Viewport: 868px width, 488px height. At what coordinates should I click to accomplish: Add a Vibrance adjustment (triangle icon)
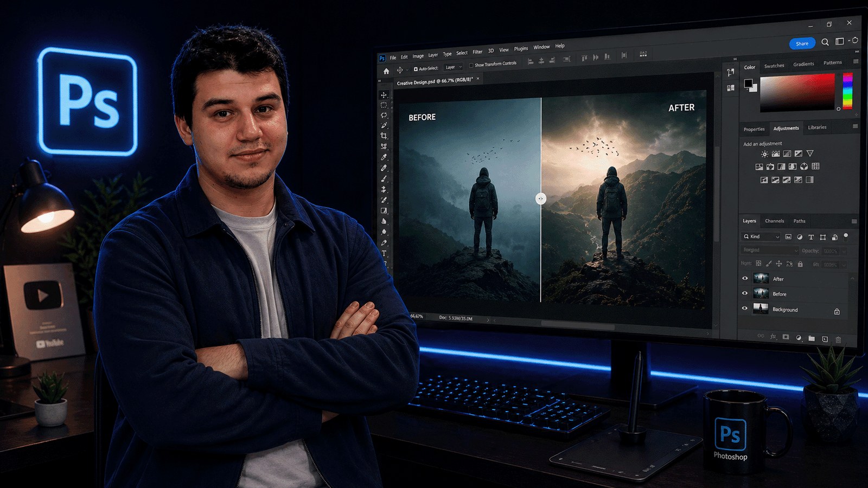point(810,153)
